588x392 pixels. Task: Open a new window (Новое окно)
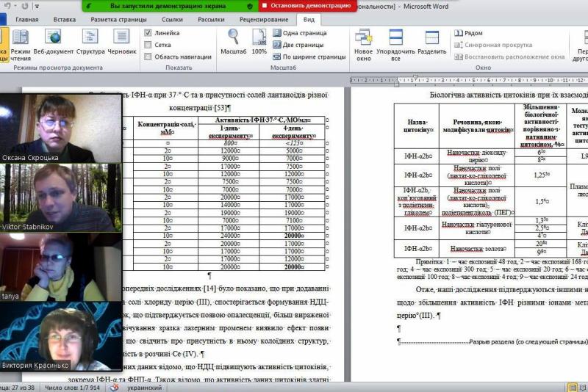click(363, 46)
